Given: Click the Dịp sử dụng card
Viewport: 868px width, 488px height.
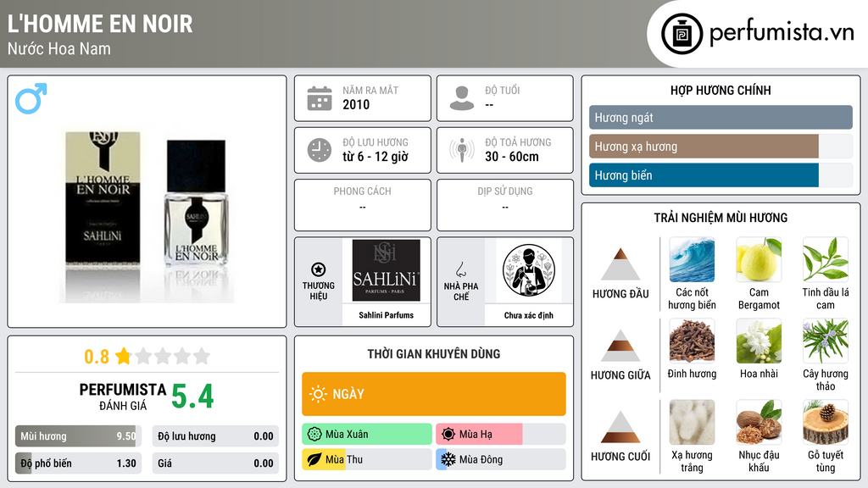Looking at the screenshot, I should 505,205.
